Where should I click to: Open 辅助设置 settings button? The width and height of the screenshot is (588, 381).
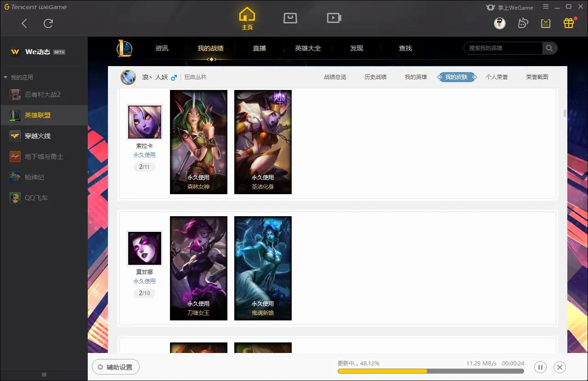[116, 367]
